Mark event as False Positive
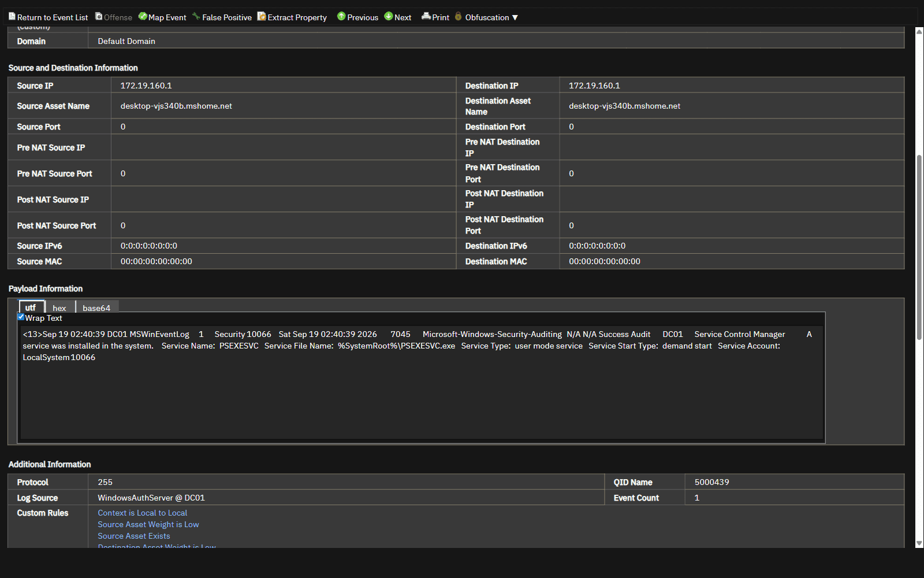This screenshot has width=924, height=578. coord(222,17)
